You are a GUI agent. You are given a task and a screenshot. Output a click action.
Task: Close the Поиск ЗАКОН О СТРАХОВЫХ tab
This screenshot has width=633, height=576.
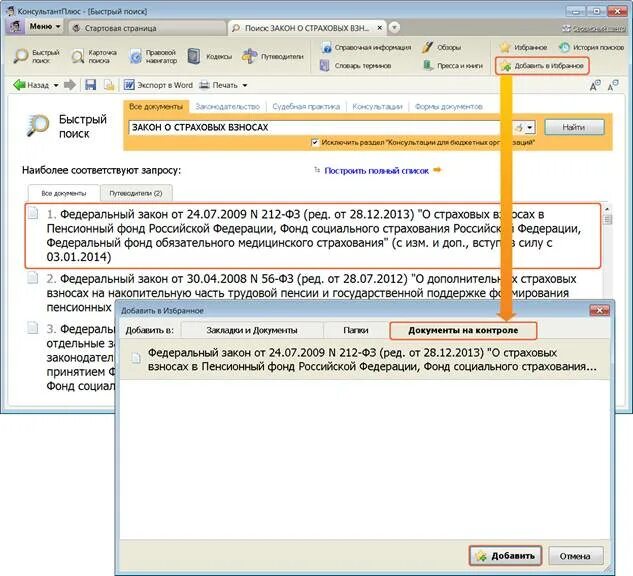(x=379, y=28)
